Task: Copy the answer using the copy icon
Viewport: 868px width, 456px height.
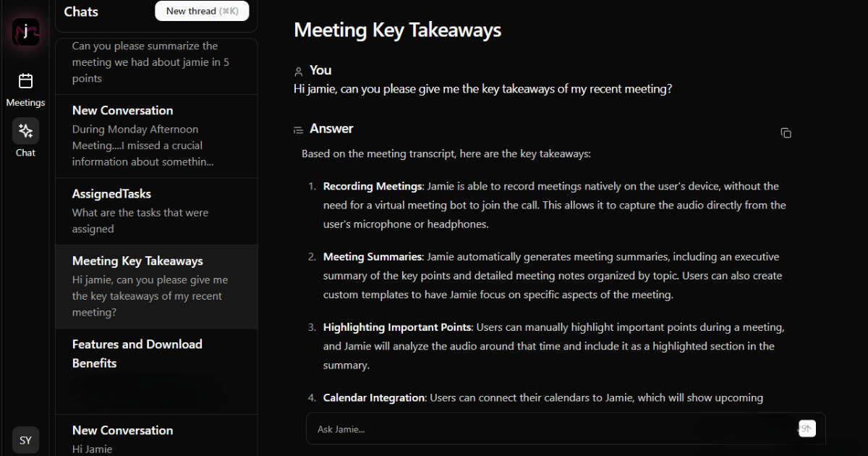Action: pyautogui.click(x=786, y=133)
